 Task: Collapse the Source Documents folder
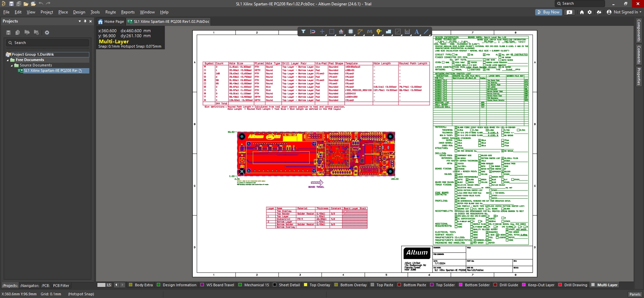coord(12,65)
